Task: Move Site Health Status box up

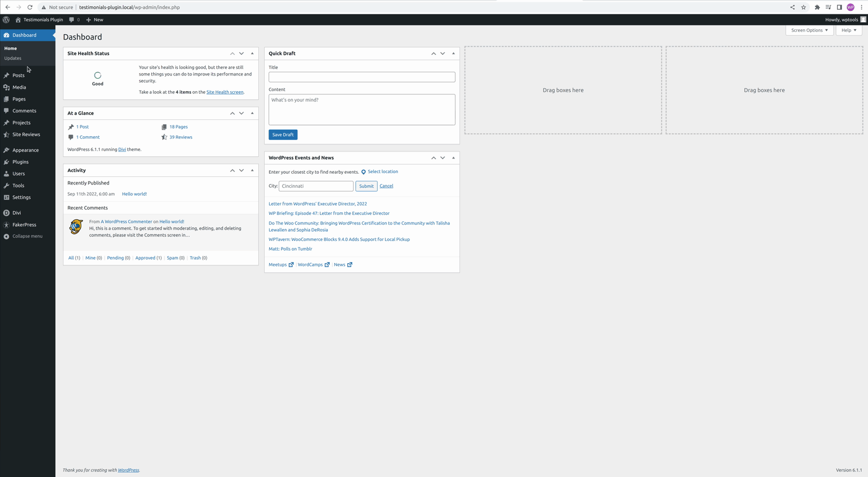Action: pyautogui.click(x=232, y=54)
